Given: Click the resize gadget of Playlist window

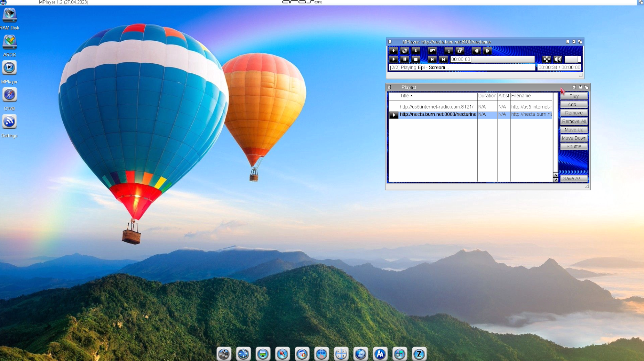Looking at the screenshot, I should tap(587, 186).
